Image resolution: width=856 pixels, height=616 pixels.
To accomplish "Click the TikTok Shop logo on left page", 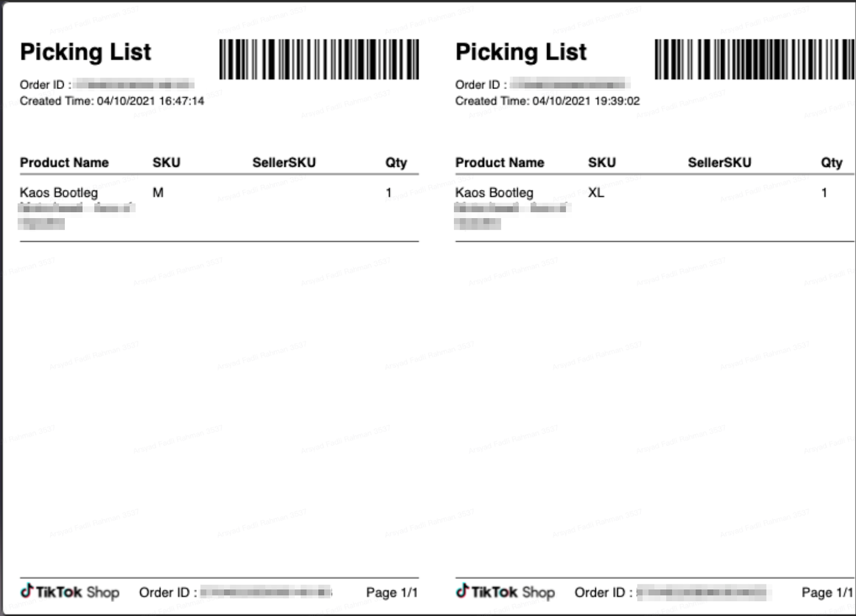I will [70, 592].
